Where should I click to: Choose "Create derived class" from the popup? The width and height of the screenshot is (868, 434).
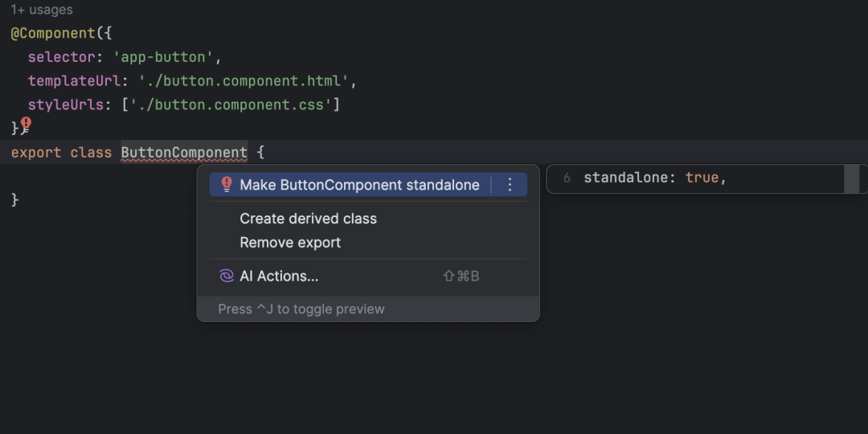(x=308, y=219)
